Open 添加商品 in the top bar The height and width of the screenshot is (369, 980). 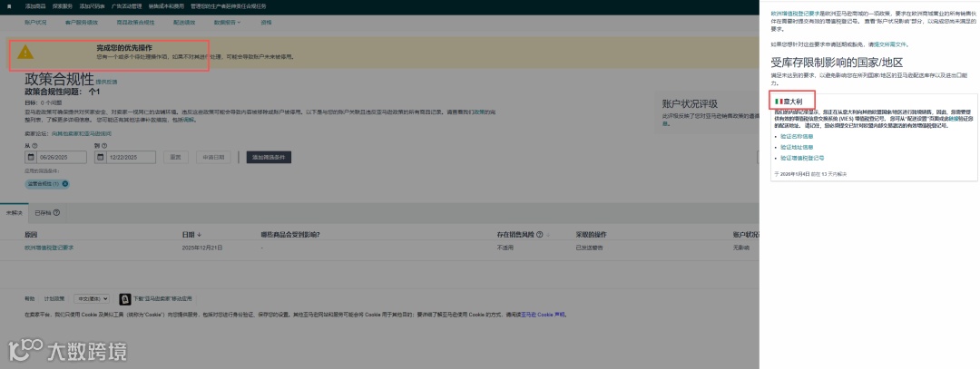pos(35,5)
